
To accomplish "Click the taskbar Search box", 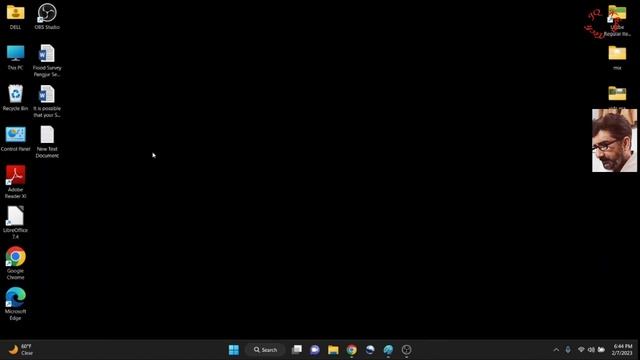I will pyautogui.click(x=265, y=350).
